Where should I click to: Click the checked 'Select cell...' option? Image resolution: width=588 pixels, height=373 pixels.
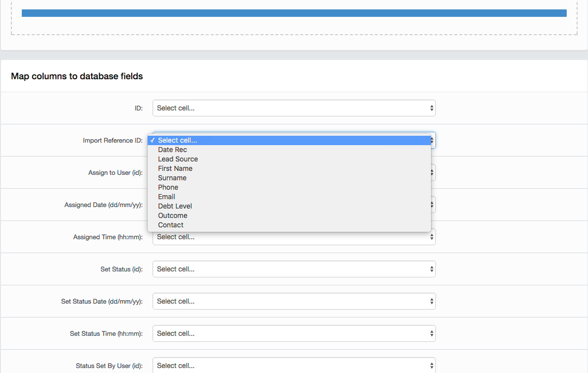(177, 140)
